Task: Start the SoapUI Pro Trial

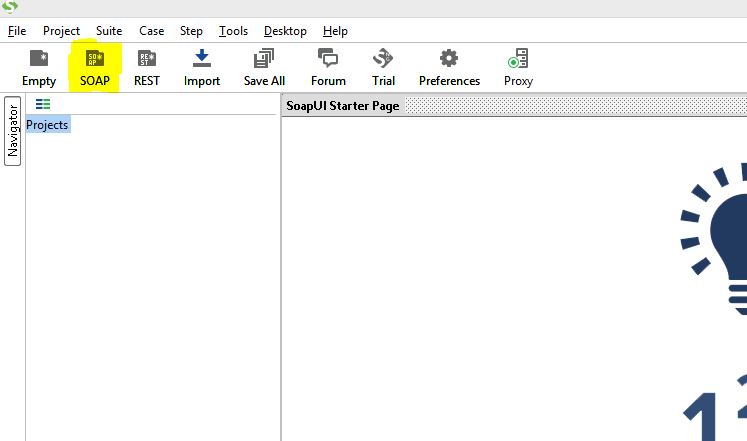Action: (x=383, y=68)
